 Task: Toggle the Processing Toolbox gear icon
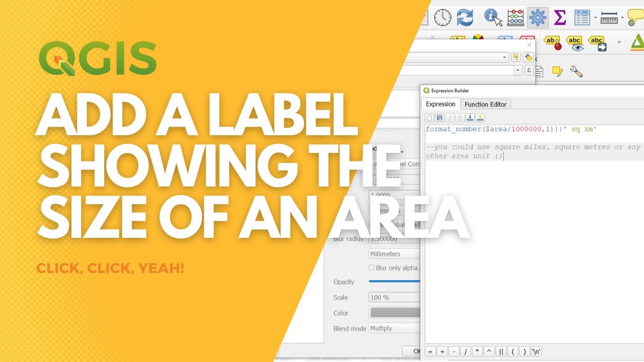click(538, 18)
